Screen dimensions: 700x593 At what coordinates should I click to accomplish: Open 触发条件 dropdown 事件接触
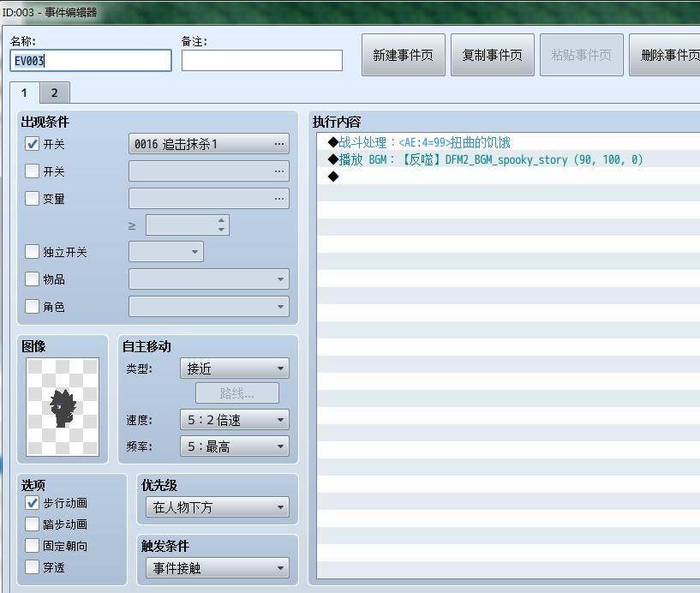point(218,568)
